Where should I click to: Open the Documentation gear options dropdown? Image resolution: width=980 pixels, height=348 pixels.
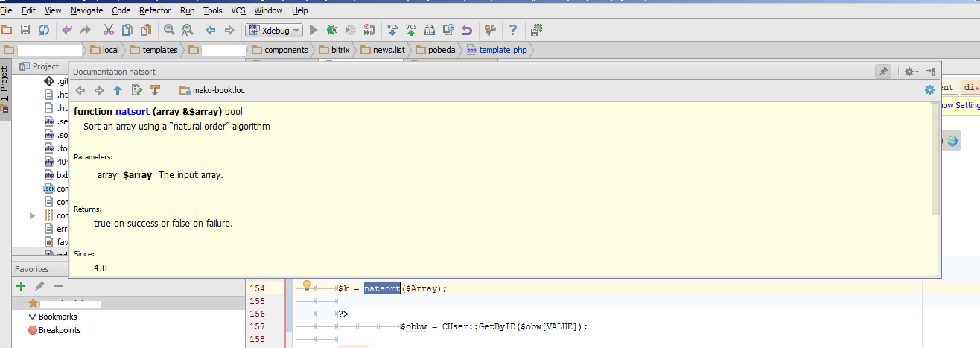pyautogui.click(x=911, y=72)
